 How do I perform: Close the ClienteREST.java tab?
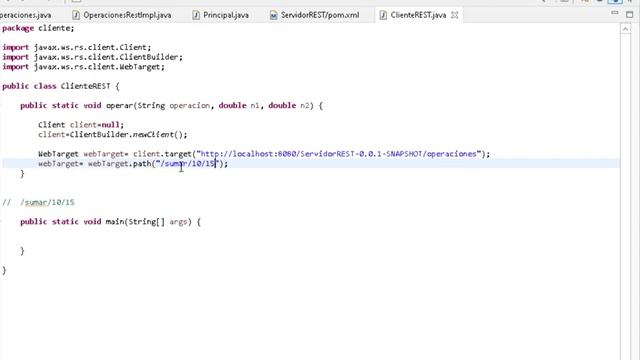[x=454, y=15]
